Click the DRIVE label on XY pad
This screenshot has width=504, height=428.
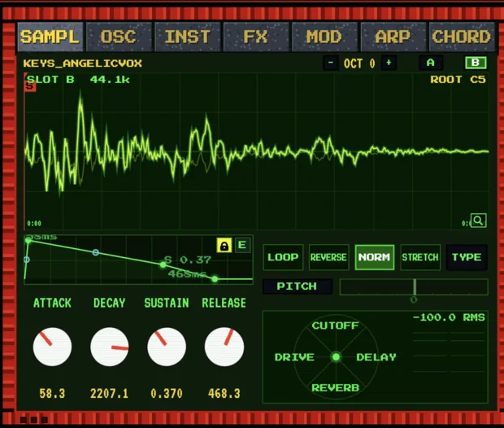pos(294,357)
